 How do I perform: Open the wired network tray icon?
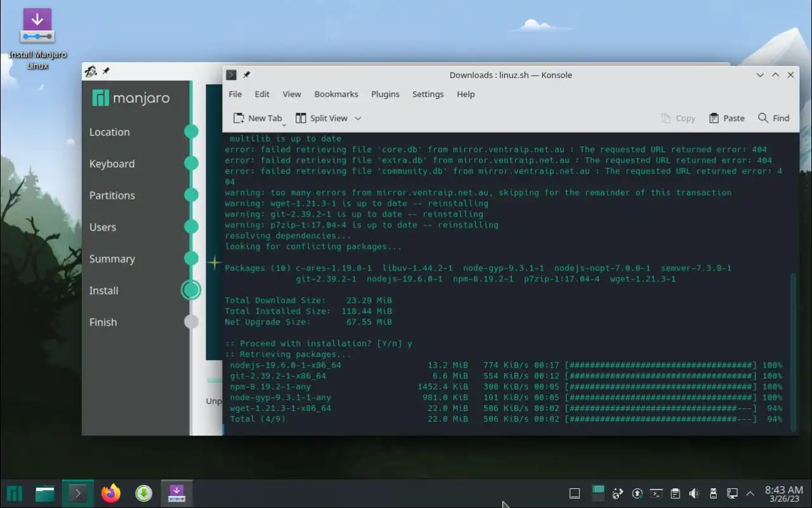pyautogui.click(x=732, y=493)
